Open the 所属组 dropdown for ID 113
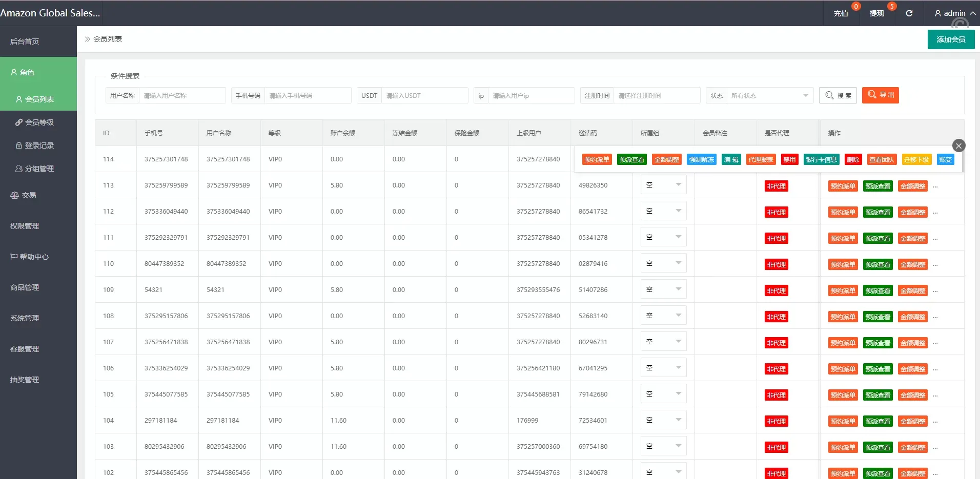Screen dimensions: 980x479 [x=663, y=185]
